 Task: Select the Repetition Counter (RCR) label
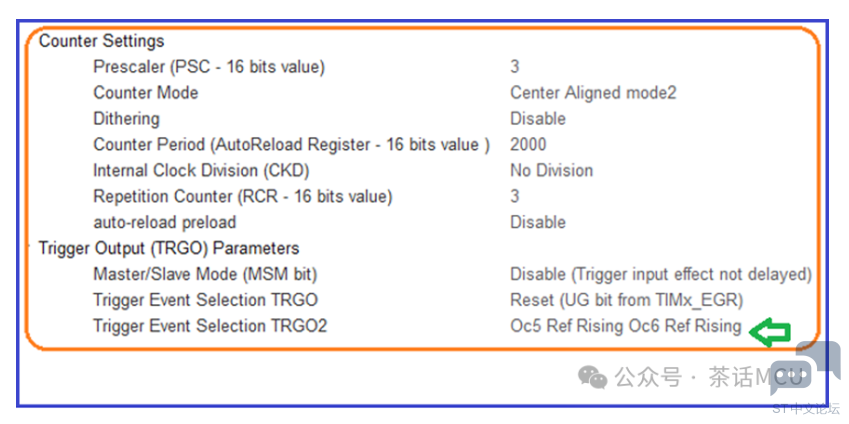tap(243, 196)
